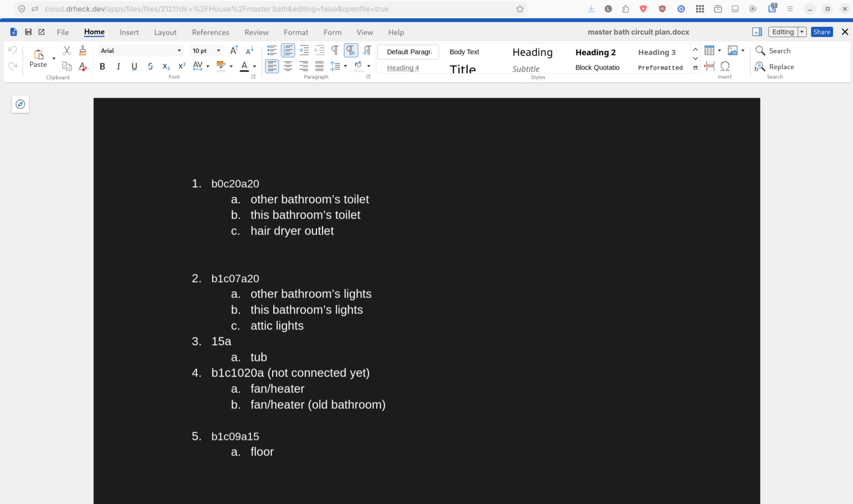Apply the red font color swatch
Screen dimensions: 853x504
pyautogui.click(x=244, y=66)
